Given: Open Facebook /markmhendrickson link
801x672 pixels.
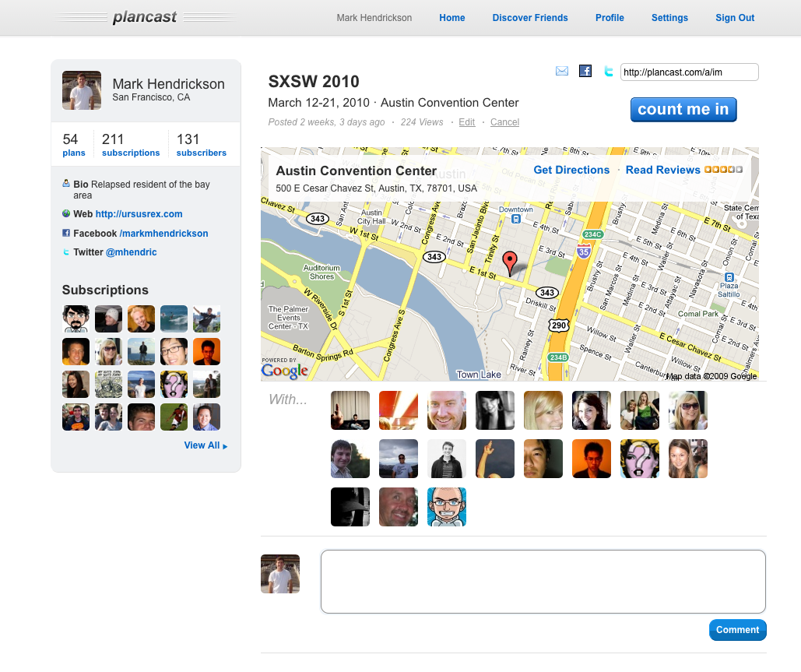Looking at the screenshot, I should tap(163, 234).
